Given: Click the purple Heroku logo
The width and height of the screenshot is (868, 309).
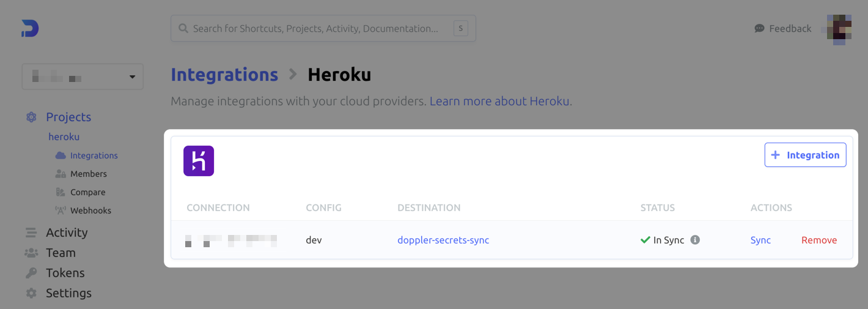Looking at the screenshot, I should pos(199,161).
